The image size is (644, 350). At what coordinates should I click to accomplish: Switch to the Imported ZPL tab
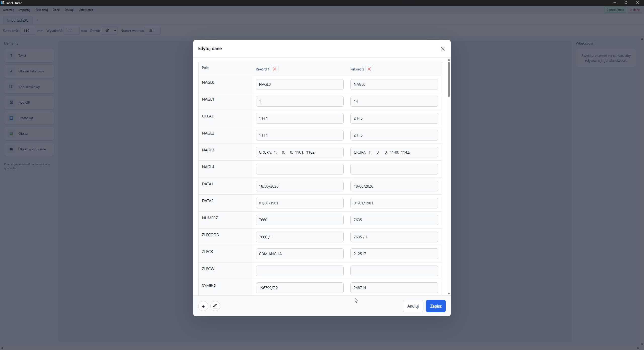click(18, 20)
